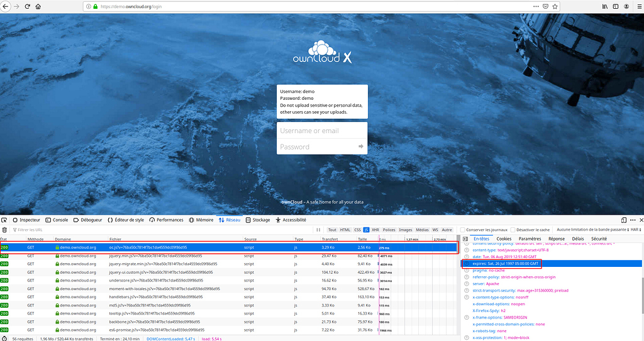The image size is (644, 341).
Task: Activate the element picker icon in devtools
Action: coord(4,220)
